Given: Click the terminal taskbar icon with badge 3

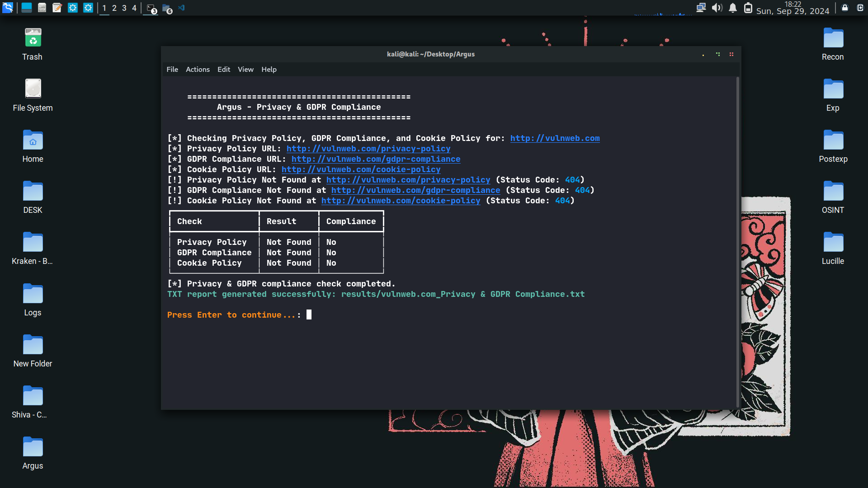Looking at the screenshot, I should pyautogui.click(x=151, y=8).
